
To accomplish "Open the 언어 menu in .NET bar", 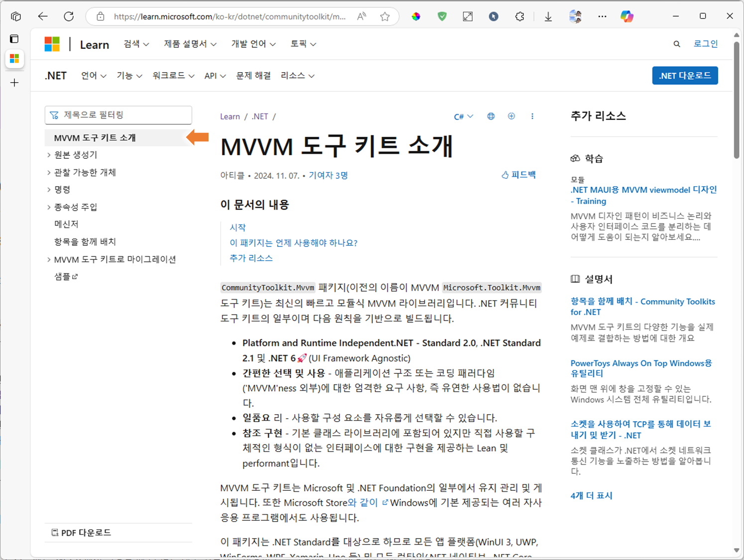I will 94,76.
